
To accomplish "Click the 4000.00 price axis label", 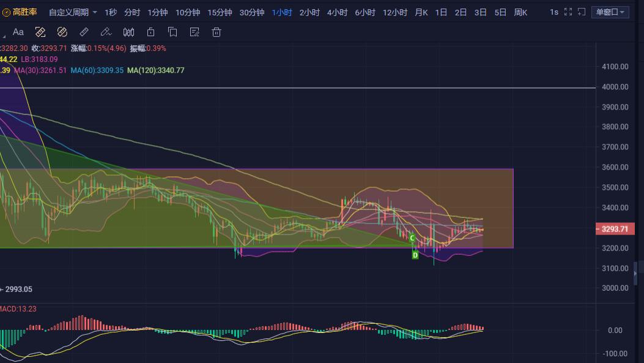I will click(x=615, y=87).
